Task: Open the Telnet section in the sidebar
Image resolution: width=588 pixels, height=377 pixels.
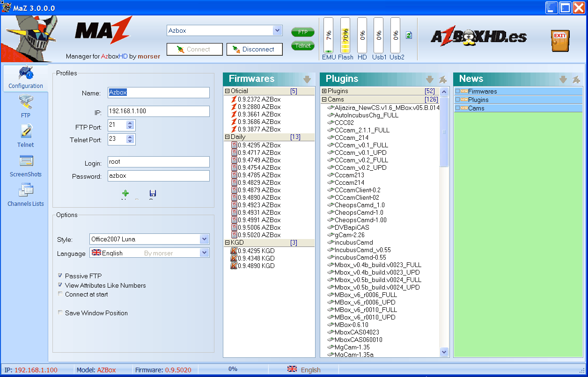Action: pos(26,136)
